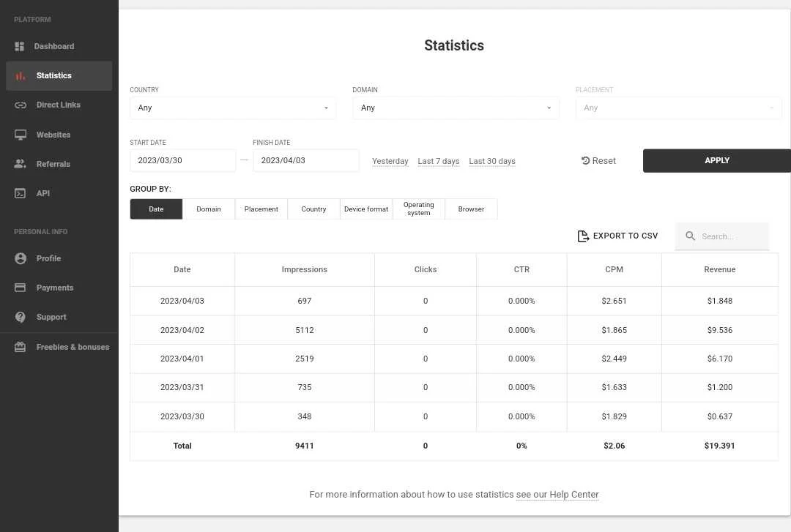Click the Date column header

(182, 270)
